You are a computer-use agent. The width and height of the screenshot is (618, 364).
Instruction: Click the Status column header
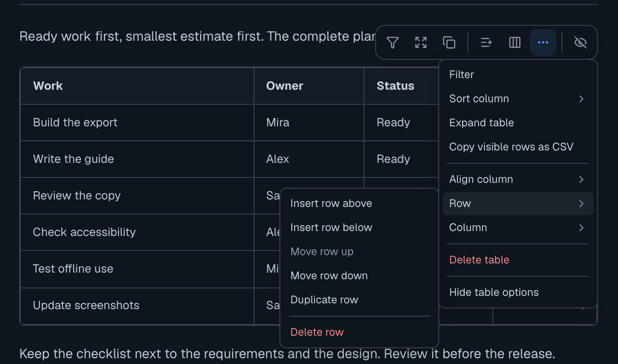401,86
